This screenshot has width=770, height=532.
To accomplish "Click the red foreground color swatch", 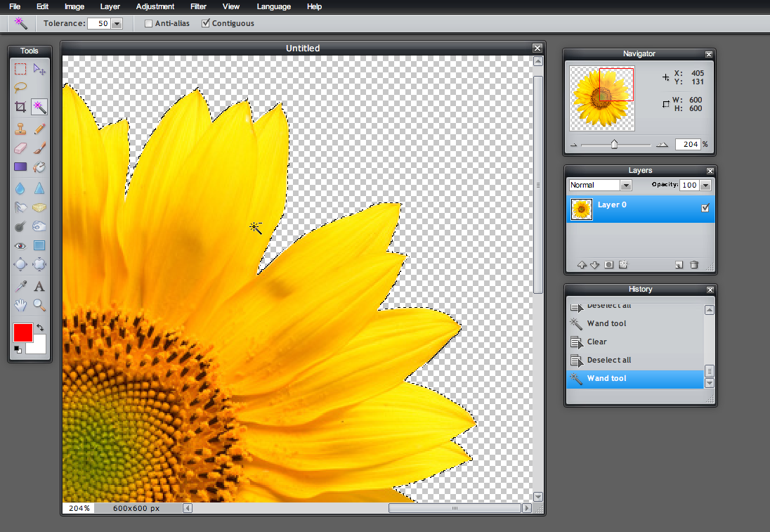I will pos(22,333).
